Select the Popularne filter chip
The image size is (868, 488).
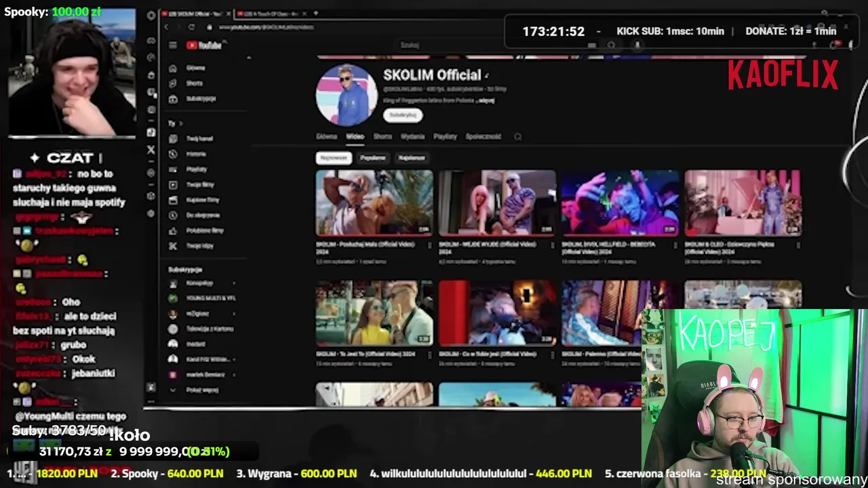pyautogui.click(x=373, y=158)
